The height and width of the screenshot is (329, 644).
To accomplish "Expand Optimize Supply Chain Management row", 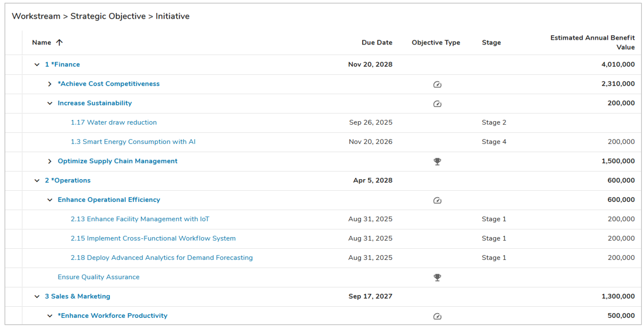I will (x=50, y=162).
